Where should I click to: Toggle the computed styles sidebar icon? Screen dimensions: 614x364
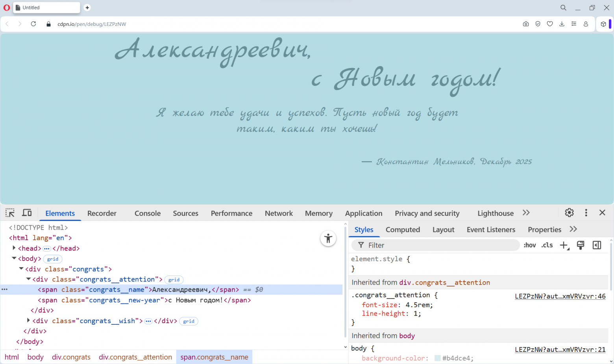click(x=597, y=245)
